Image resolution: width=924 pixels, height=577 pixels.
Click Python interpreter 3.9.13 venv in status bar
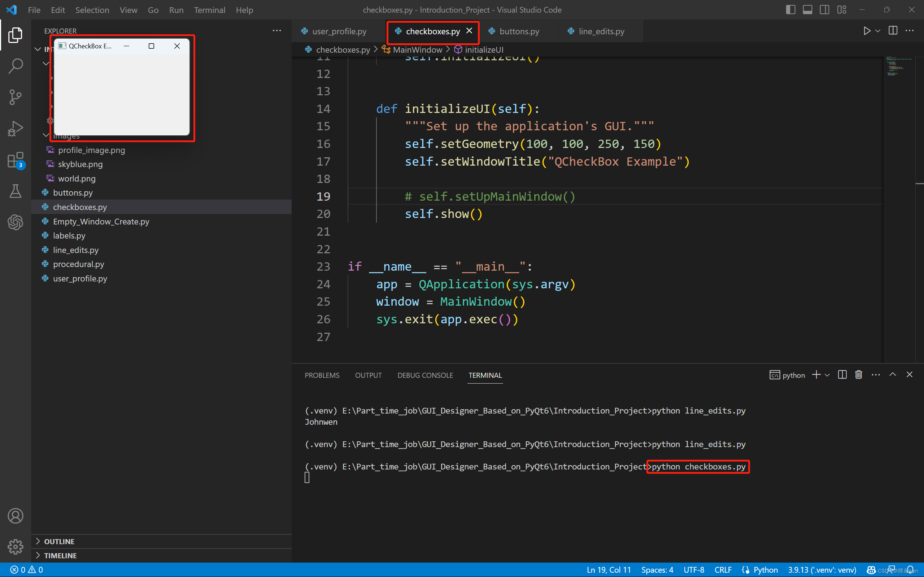[822, 570]
